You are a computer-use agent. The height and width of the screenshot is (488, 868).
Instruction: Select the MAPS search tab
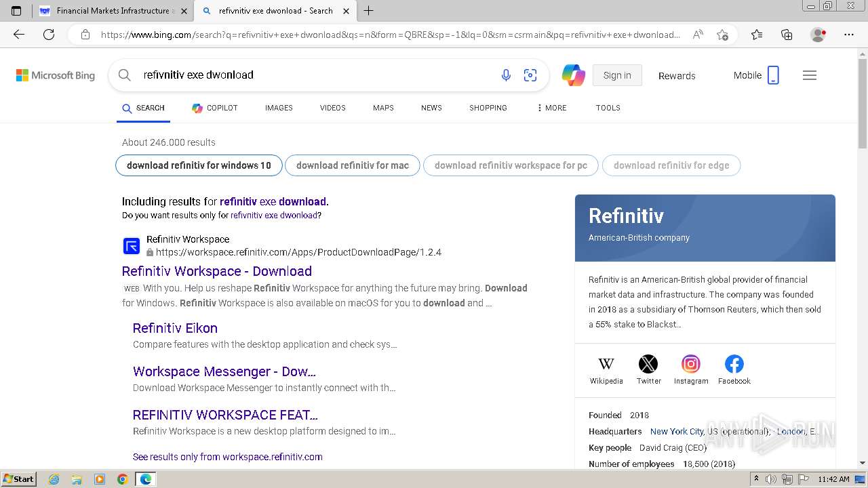[383, 108]
